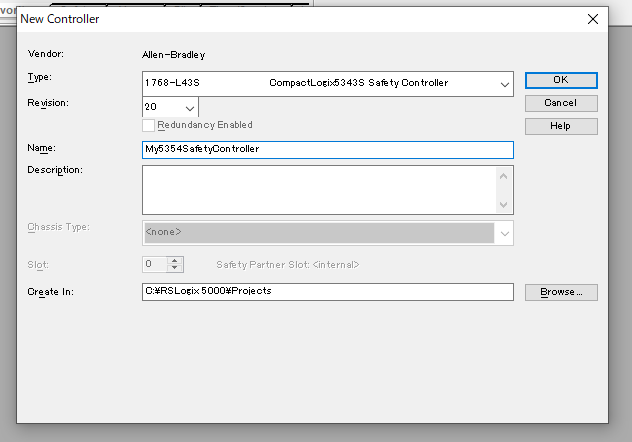This screenshot has height=442, width=632.
Task: Click Browse to choose project folder
Action: (561, 292)
